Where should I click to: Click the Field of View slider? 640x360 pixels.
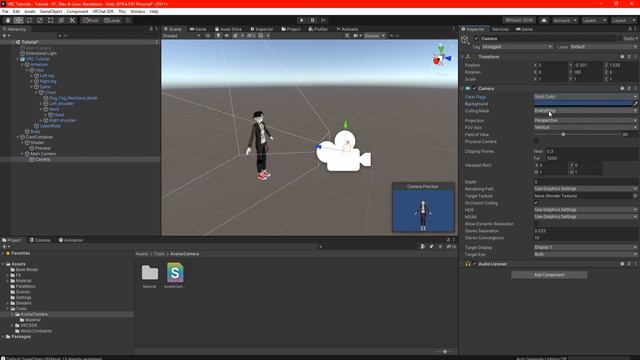click(x=577, y=134)
